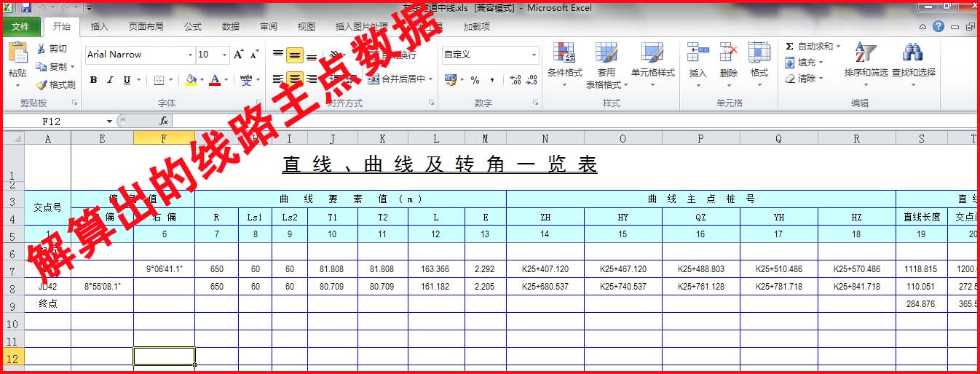Image resolution: width=980 pixels, height=374 pixels.
Task: Apply cell borders with the border icon
Action: coord(159,80)
